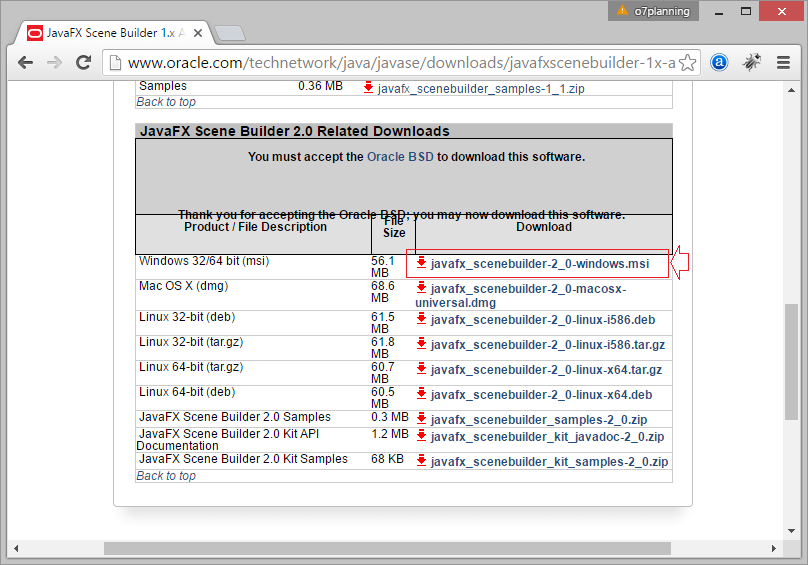Screen dimensions: 808x565
Task: Maximize the browser window
Action: pyautogui.click(x=746, y=11)
